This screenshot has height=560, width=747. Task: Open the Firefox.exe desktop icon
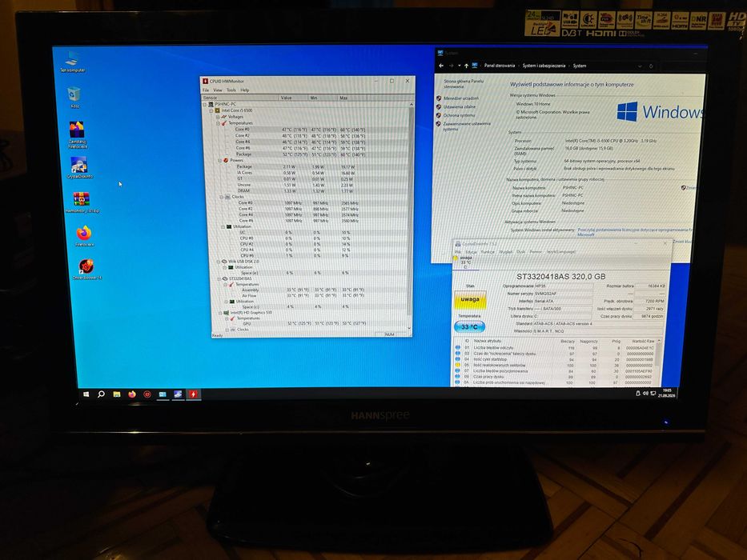pos(84,236)
